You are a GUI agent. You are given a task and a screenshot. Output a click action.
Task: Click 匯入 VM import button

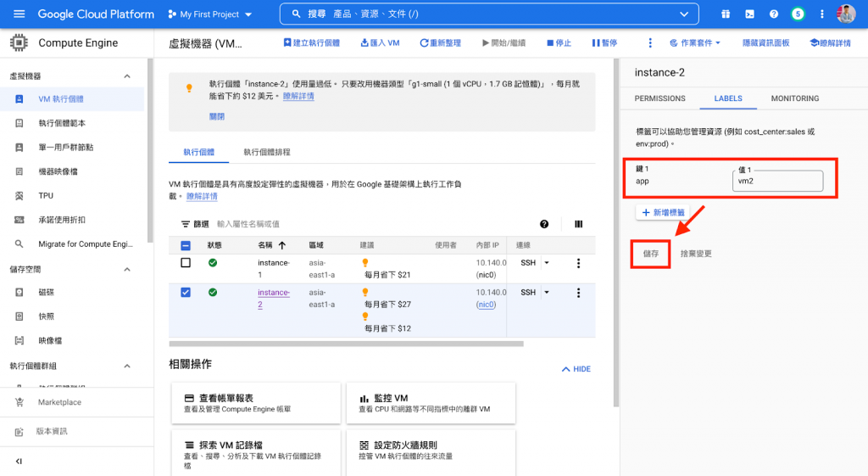pyautogui.click(x=381, y=42)
